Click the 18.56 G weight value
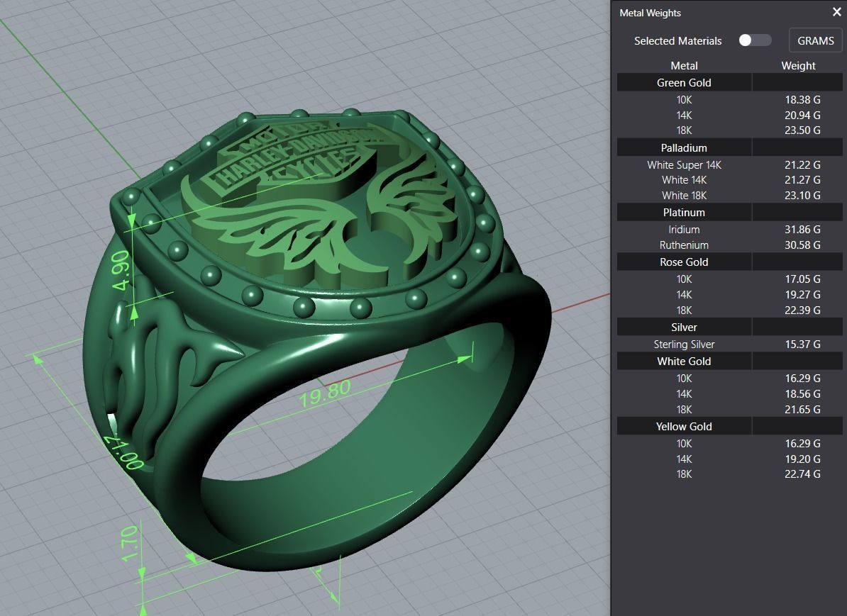Image resolution: width=847 pixels, height=616 pixels. pyautogui.click(x=802, y=394)
